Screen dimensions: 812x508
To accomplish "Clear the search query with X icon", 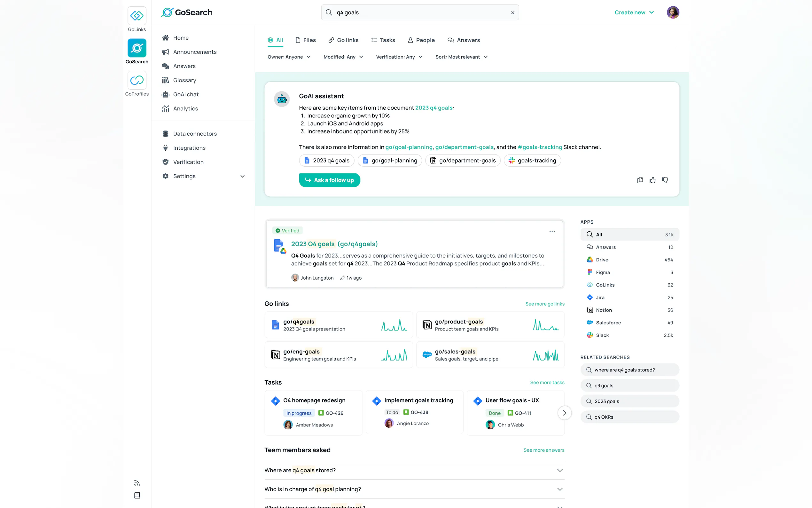I will point(512,13).
